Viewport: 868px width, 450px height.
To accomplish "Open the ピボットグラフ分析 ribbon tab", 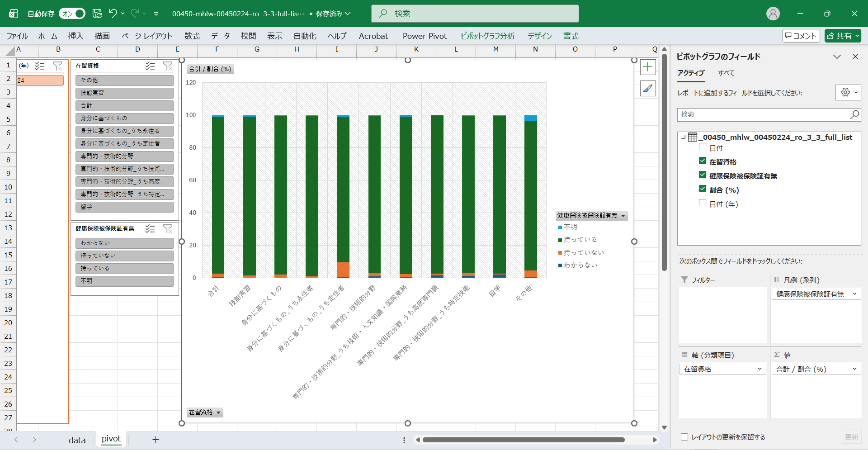I will click(x=487, y=36).
